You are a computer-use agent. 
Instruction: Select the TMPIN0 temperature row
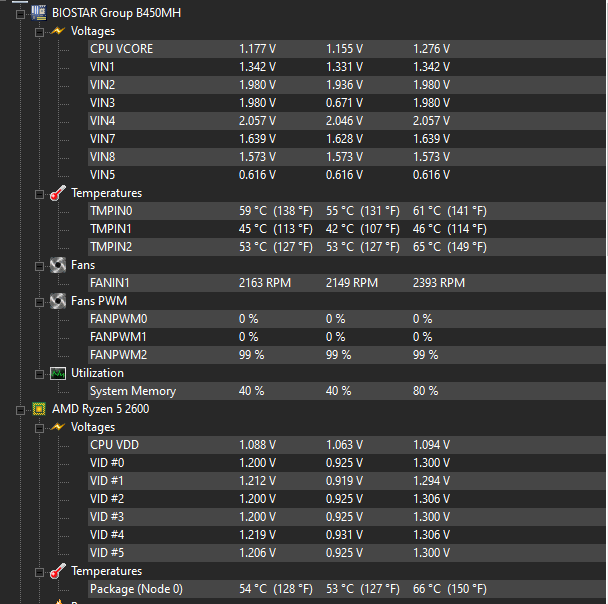point(347,211)
